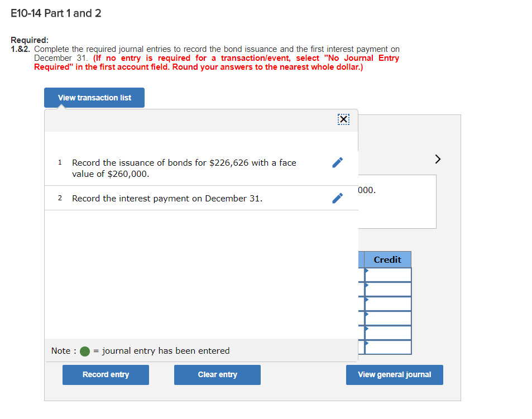This screenshot has height=419, width=532.
Task: Edit the December 31 interest payment entry
Action: tap(337, 198)
